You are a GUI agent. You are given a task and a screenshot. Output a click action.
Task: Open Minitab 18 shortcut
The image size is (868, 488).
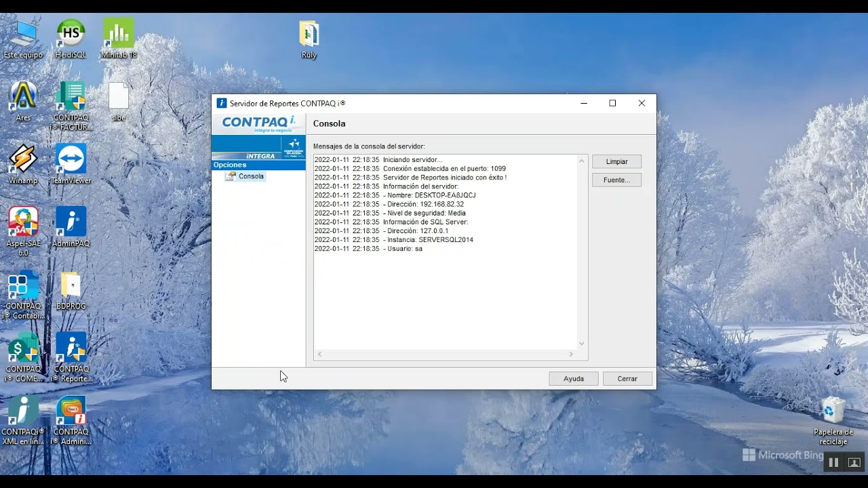[x=119, y=39]
